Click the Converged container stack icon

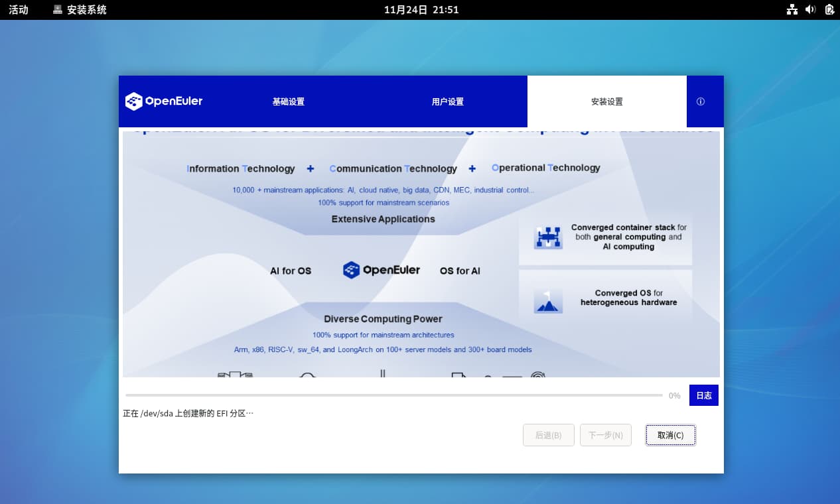coord(548,237)
